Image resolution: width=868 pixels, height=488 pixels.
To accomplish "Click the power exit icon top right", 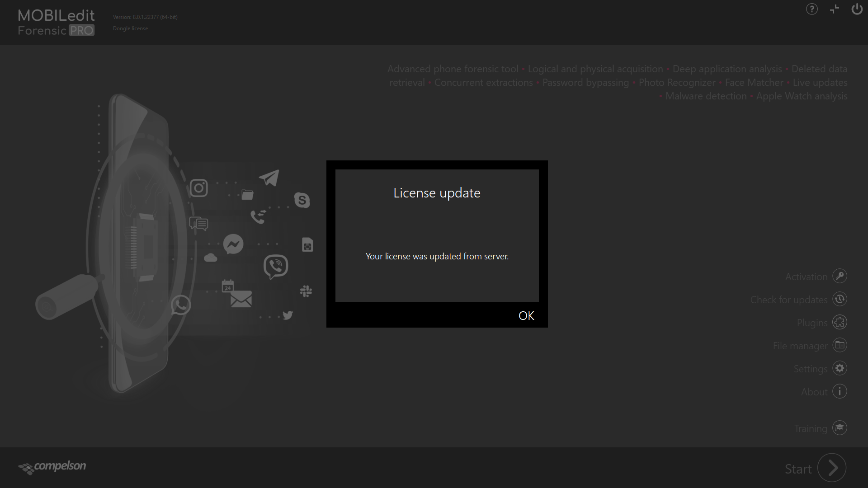I will click(x=857, y=9).
